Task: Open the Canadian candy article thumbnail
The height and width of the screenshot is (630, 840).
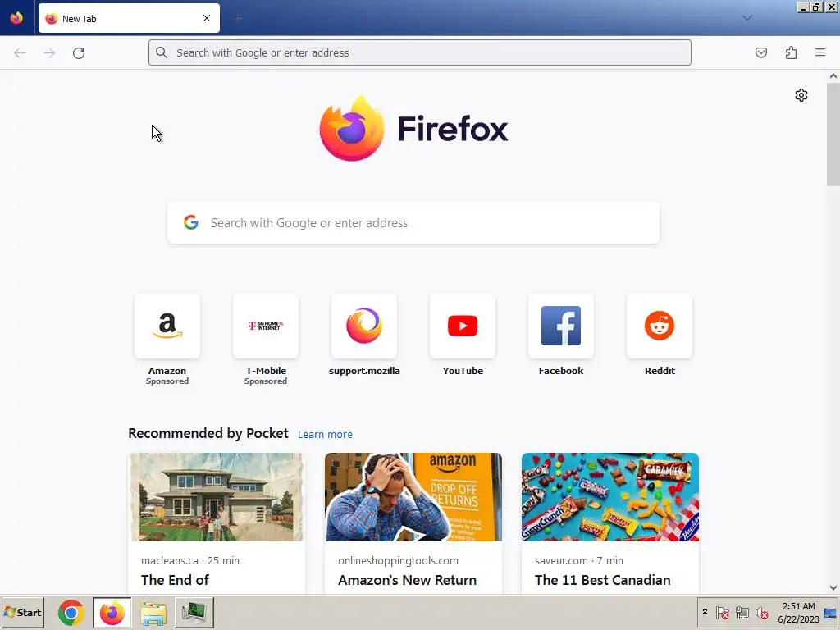Action: pos(610,497)
